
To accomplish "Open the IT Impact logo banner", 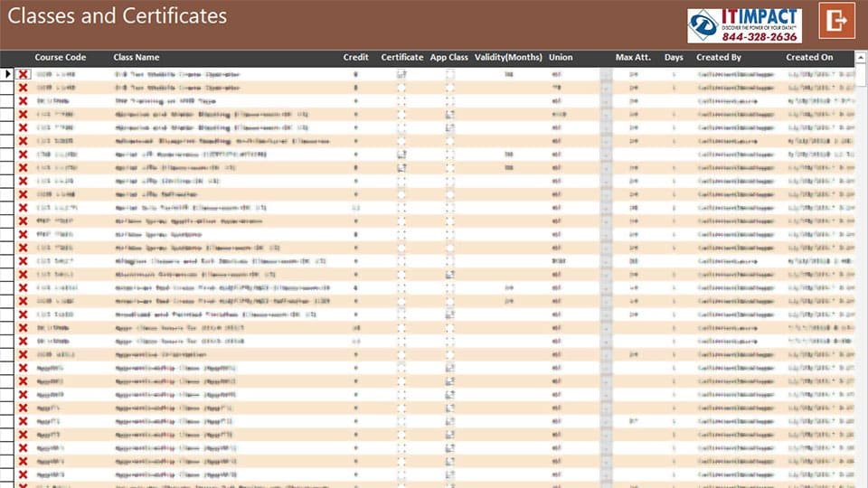I will [x=744, y=25].
